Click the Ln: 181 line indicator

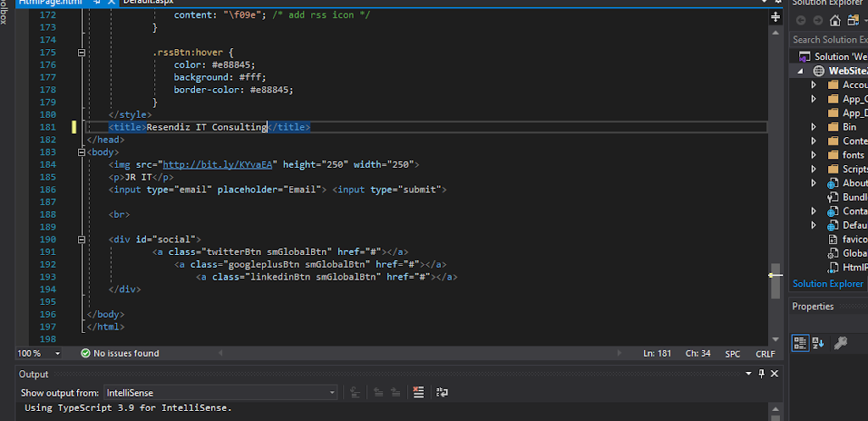coord(657,353)
